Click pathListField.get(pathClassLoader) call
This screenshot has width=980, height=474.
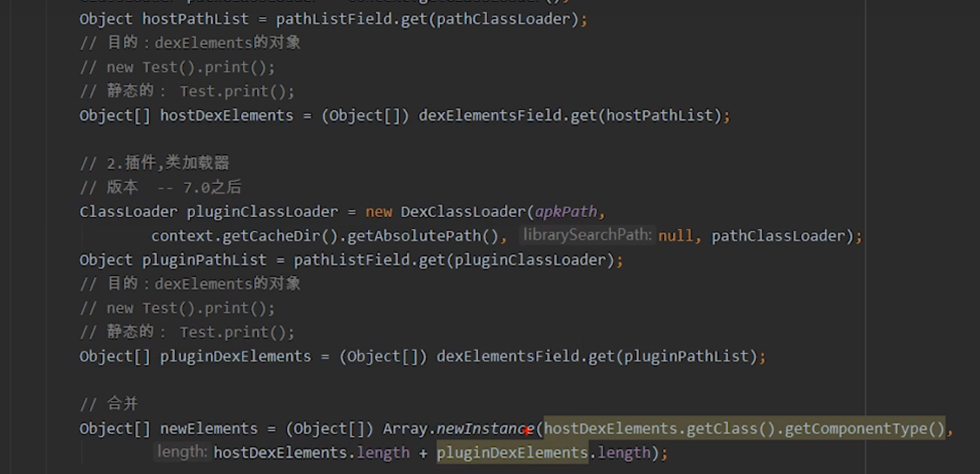[427, 19]
